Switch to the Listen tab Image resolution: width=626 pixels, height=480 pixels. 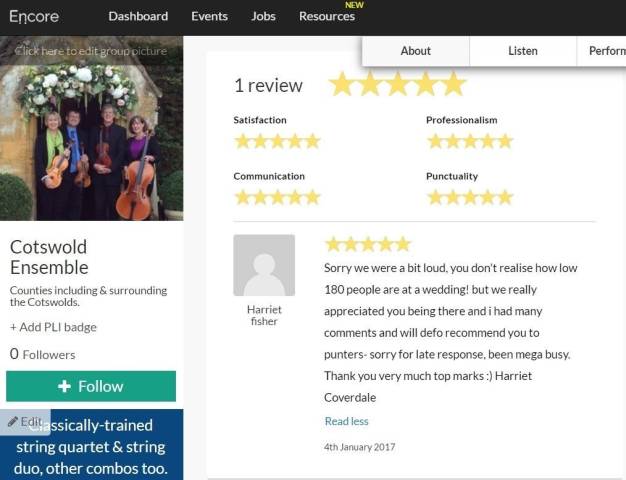point(523,51)
